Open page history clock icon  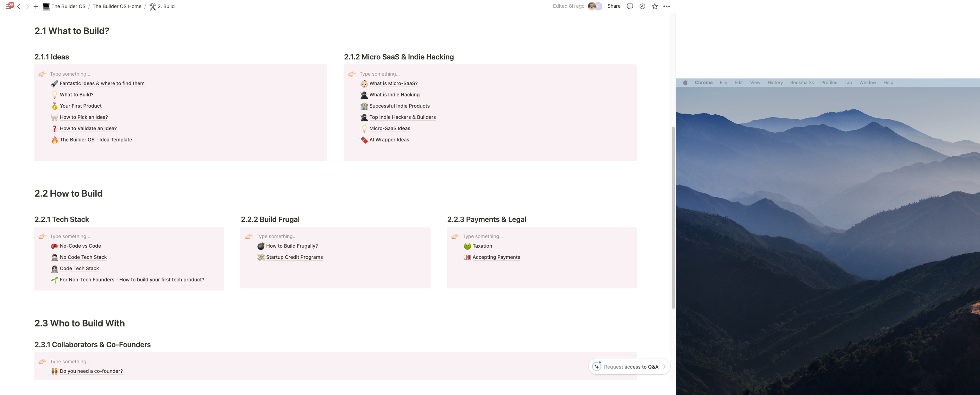click(x=642, y=6)
